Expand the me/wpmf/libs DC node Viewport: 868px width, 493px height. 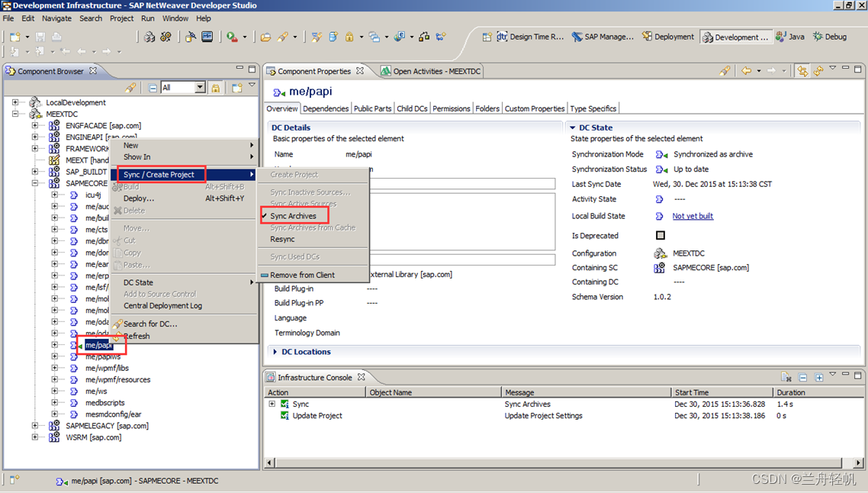pyautogui.click(x=54, y=369)
